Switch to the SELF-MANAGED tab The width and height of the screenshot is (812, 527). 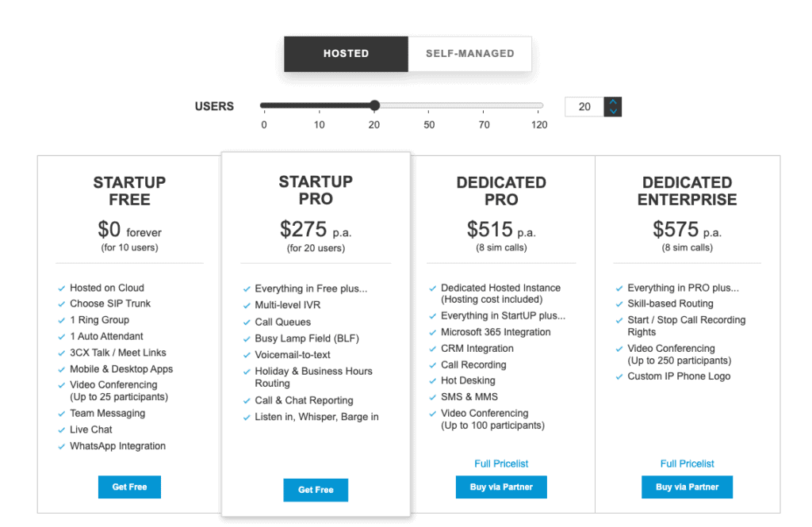pos(469,53)
